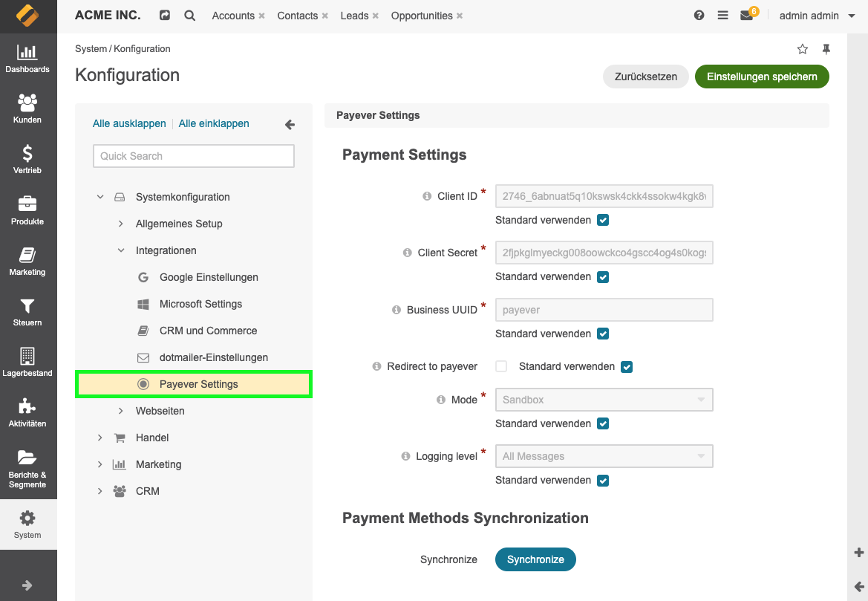Screen dimensions: 868x601
Task: Click the Client ID input field
Action: (604, 196)
